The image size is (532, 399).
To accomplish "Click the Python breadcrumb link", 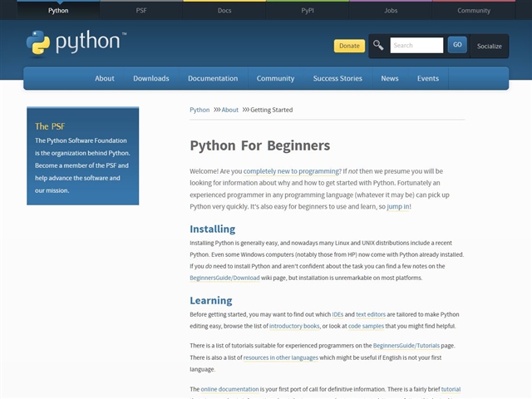I will pos(199,110).
